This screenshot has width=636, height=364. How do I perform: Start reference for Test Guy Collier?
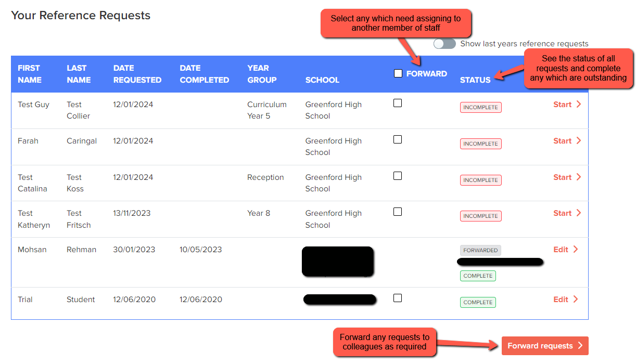[x=563, y=105]
